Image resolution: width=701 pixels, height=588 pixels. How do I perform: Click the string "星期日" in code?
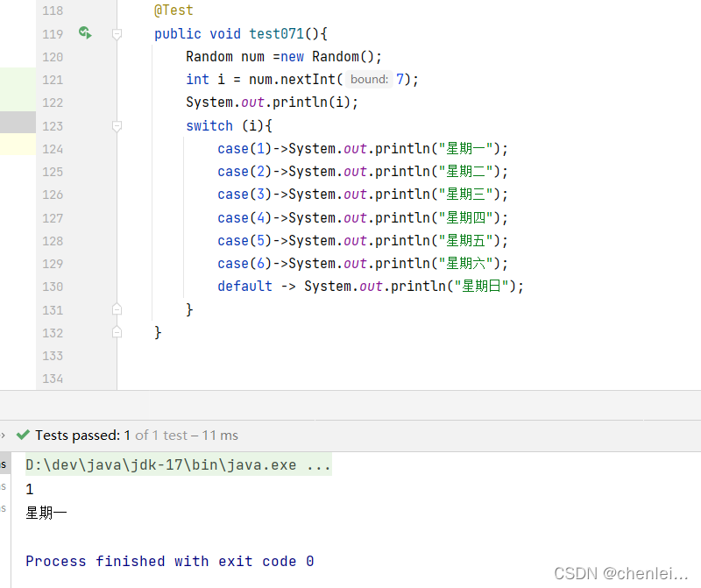[481, 286]
